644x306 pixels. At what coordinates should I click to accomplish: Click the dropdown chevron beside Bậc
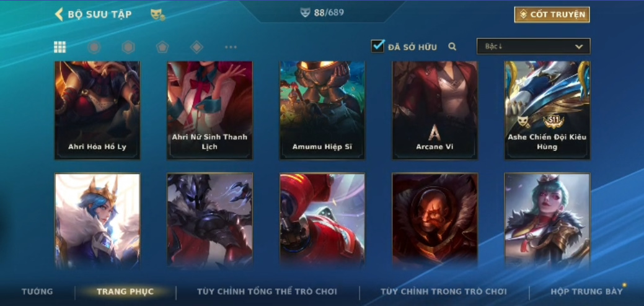(x=579, y=46)
